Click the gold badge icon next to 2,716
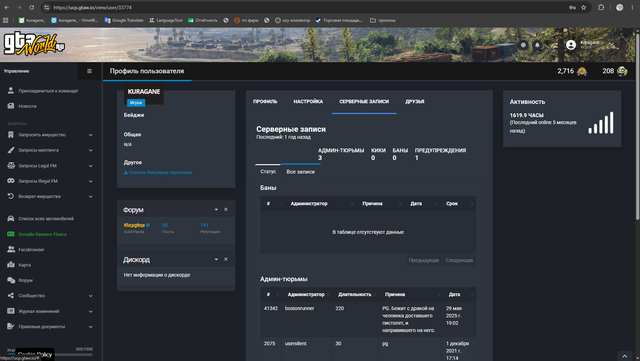 [582, 71]
